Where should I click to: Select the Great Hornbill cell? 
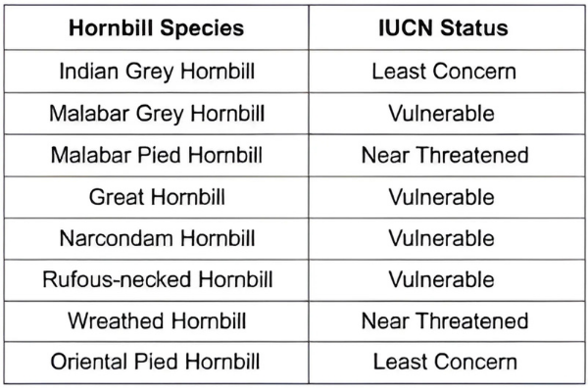click(x=157, y=197)
